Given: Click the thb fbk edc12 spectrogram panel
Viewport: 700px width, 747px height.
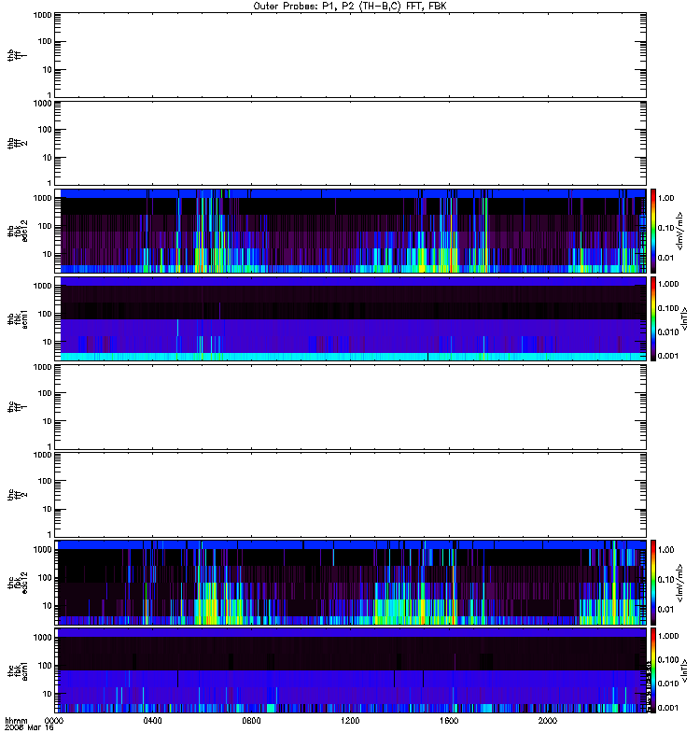Looking at the screenshot, I should pos(351,231).
